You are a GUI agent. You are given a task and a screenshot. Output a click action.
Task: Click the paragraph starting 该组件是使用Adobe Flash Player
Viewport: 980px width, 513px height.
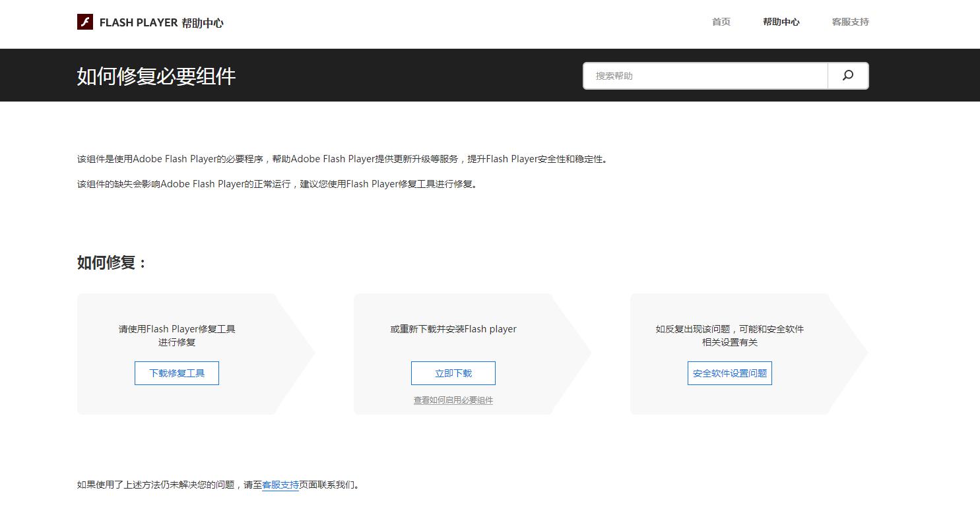[342, 159]
